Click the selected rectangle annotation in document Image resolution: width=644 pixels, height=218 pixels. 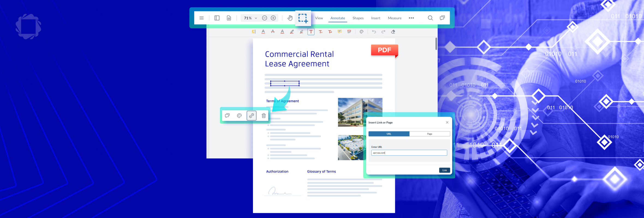coord(285,83)
